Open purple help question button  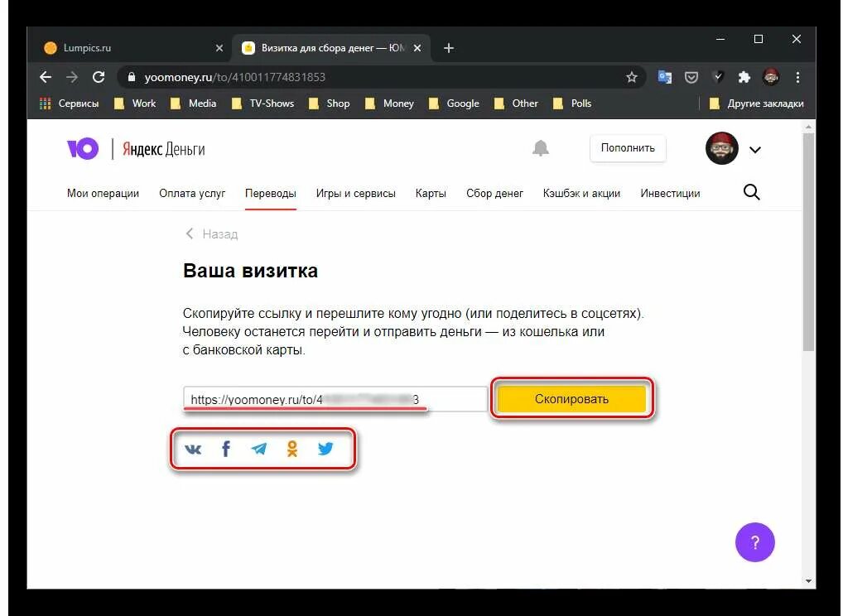click(x=755, y=542)
